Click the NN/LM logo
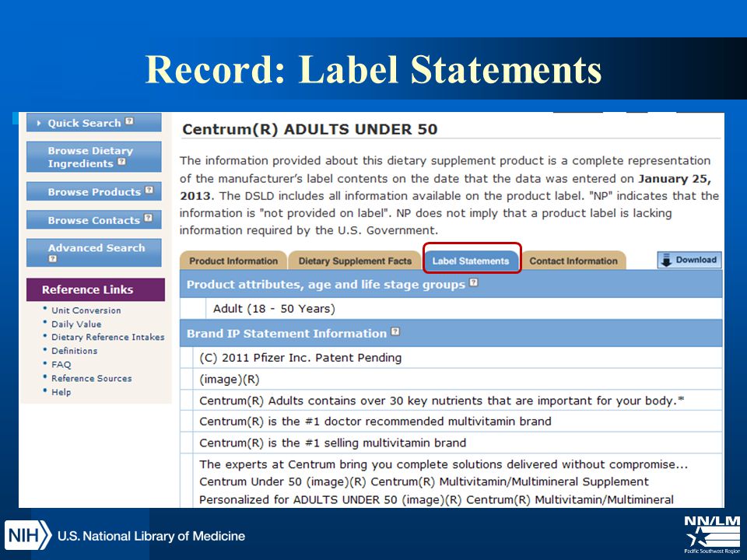Image resolution: width=747 pixels, height=560 pixels. 712,534
